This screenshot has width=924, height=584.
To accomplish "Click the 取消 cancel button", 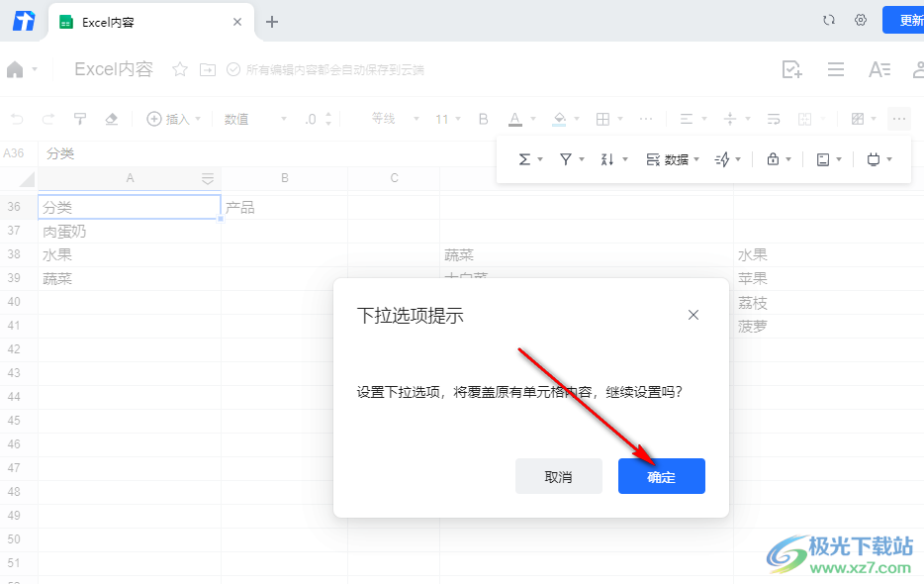I will pos(559,476).
